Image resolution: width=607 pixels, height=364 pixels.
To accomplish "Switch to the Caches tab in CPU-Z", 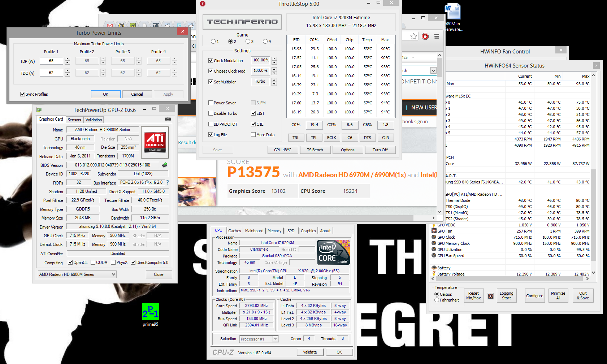I will [235, 231].
